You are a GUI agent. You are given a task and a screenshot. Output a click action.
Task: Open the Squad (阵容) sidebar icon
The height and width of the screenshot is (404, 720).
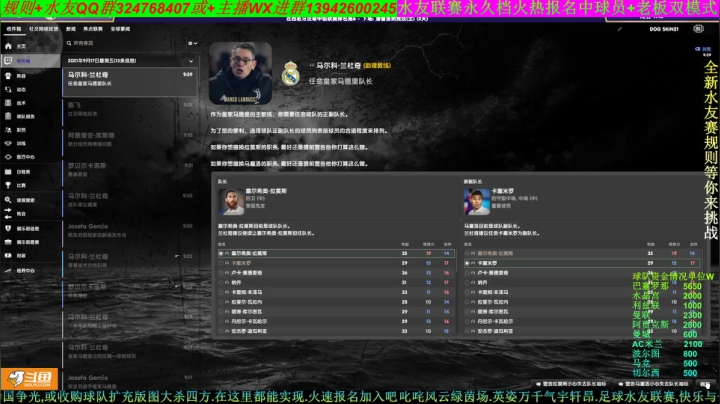(8, 76)
